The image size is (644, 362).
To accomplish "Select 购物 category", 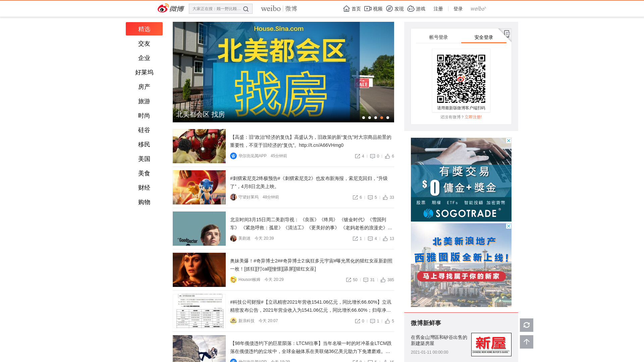I will coord(144,202).
